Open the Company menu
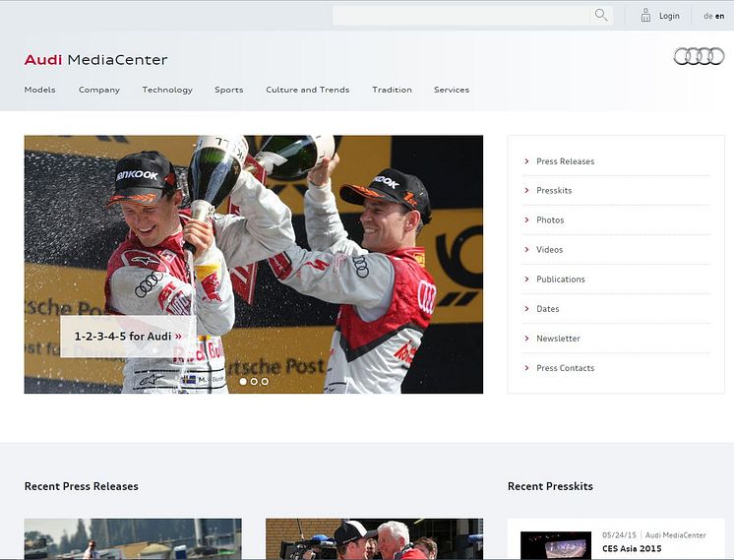The image size is (734, 560). (99, 90)
